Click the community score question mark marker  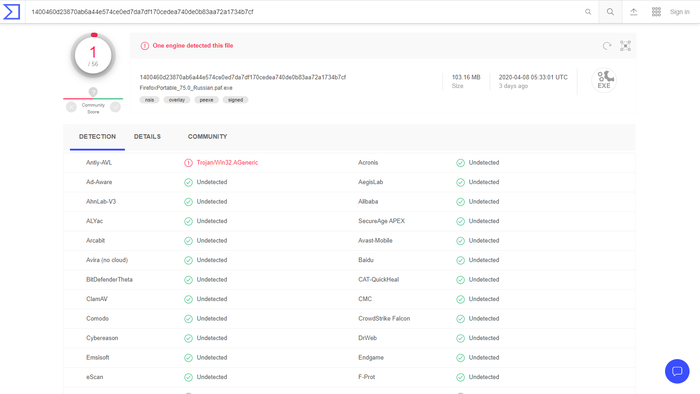tap(93, 91)
